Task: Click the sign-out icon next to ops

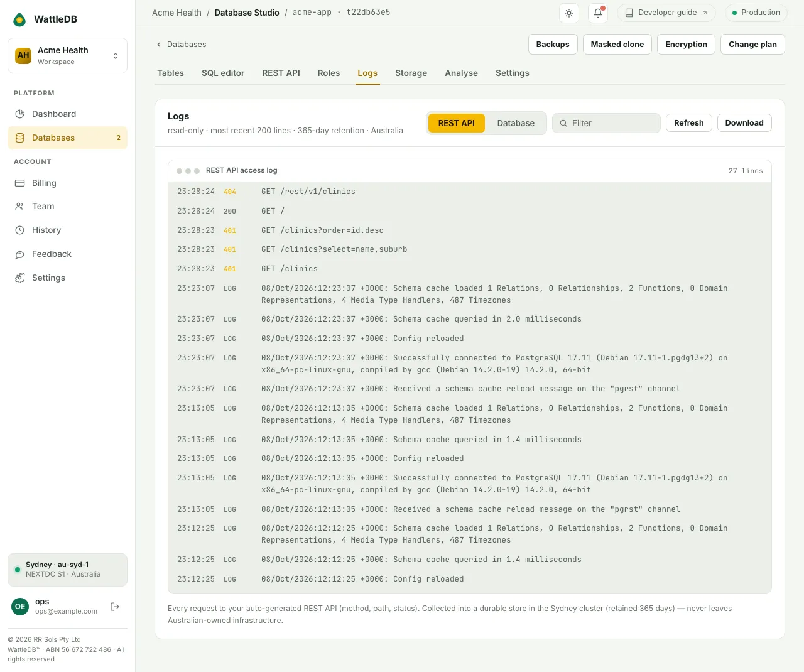Action: [x=115, y=606]
